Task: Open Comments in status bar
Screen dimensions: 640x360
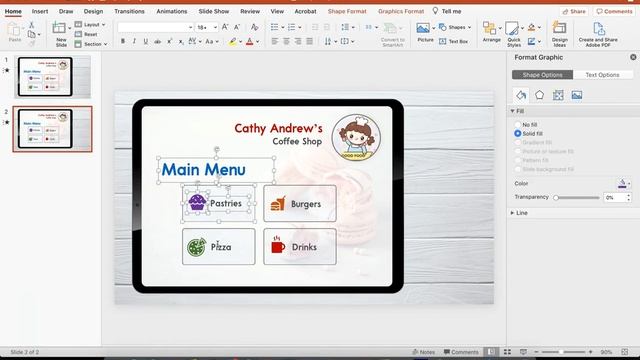Action: [461, 352]
